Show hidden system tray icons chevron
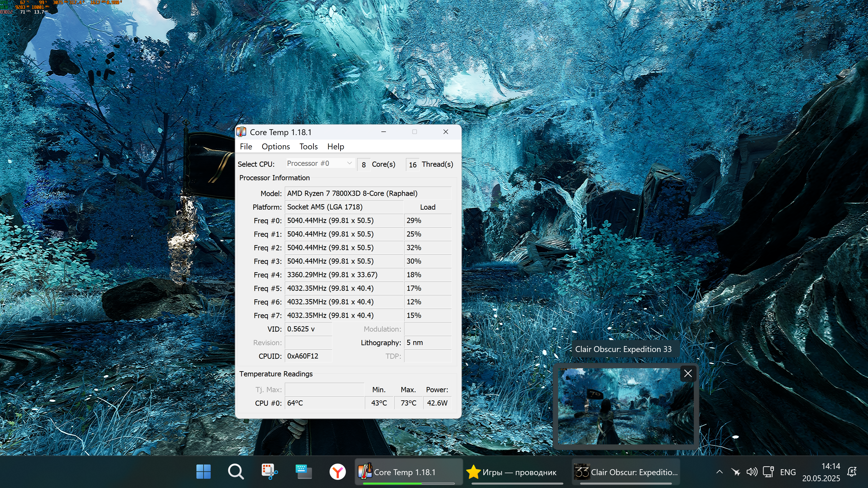Viewport: 868px width, 488px height. [719, 472]
